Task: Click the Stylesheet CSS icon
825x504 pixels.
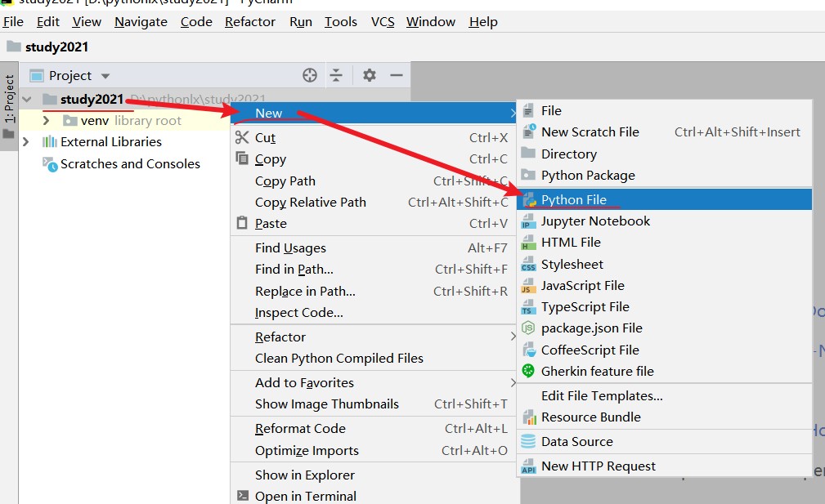Action: (x=528, y=265)
